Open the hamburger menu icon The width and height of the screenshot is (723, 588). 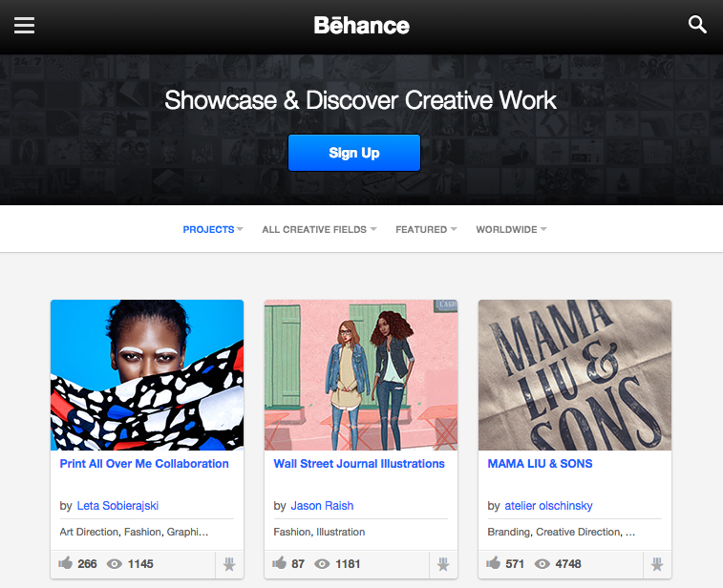pyautogui.click(x=24, y=26)
